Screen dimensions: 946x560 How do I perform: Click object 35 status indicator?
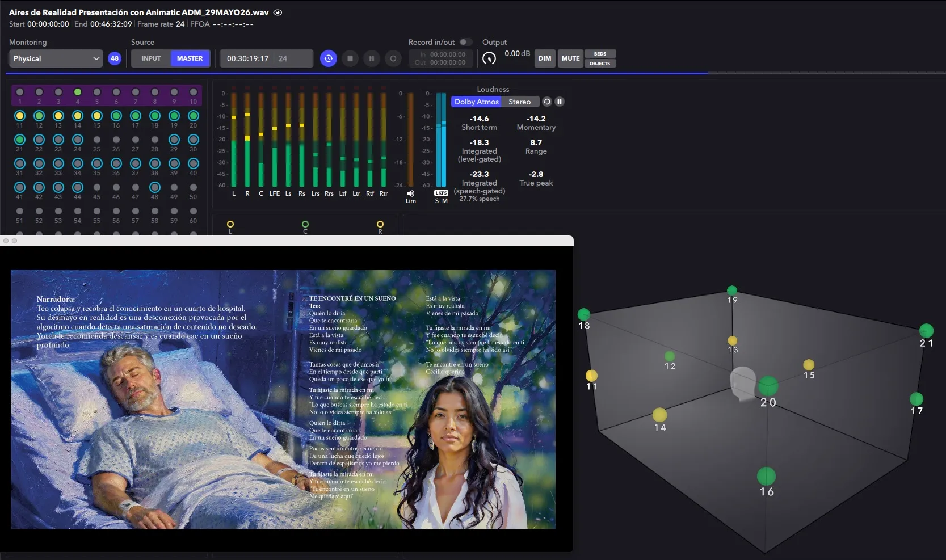pyautogui.click(x=97, y=163)
